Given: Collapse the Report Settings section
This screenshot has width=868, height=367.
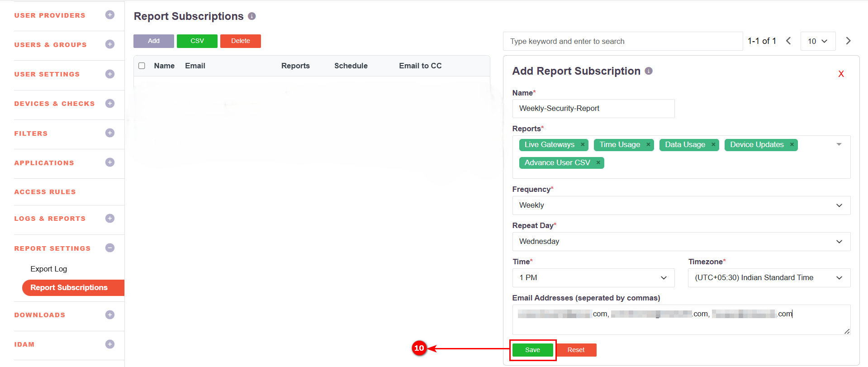Looking at the screenshot, I should point(109,248).
